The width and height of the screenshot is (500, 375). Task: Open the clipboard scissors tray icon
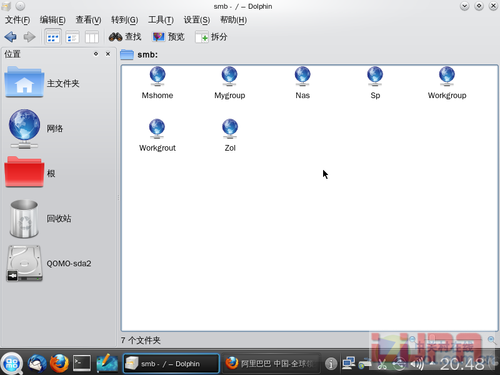tap(382, 364)
